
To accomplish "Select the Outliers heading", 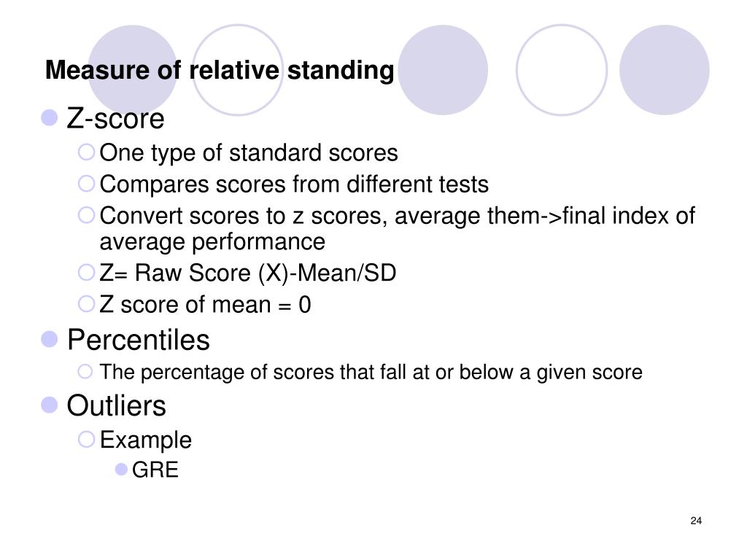I will point(116,405).
